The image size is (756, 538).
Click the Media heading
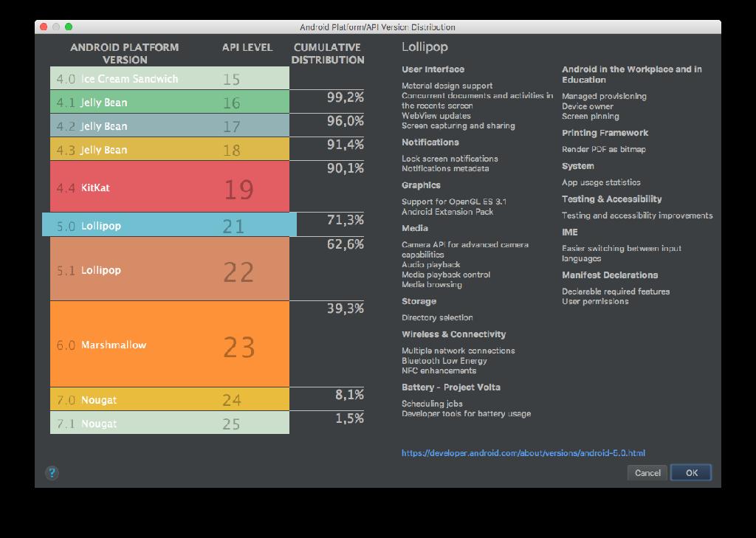[x=415, y=228]
